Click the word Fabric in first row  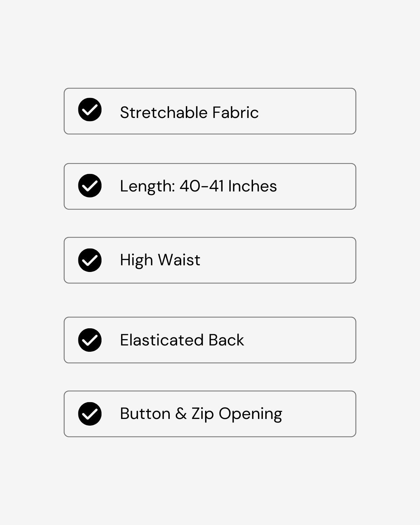point(236,112)
